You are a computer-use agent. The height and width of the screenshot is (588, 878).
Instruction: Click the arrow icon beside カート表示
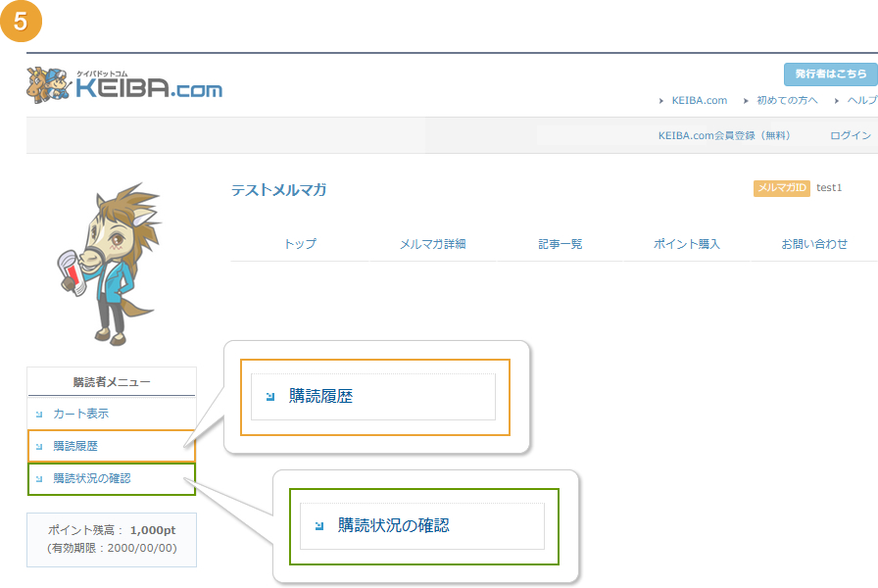tap(39, 415)
